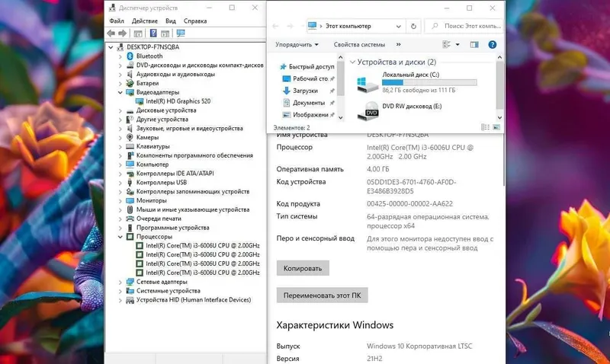
Task: Click the help icon in Device Manager toolbar
Action: click(x=153, y=34)
